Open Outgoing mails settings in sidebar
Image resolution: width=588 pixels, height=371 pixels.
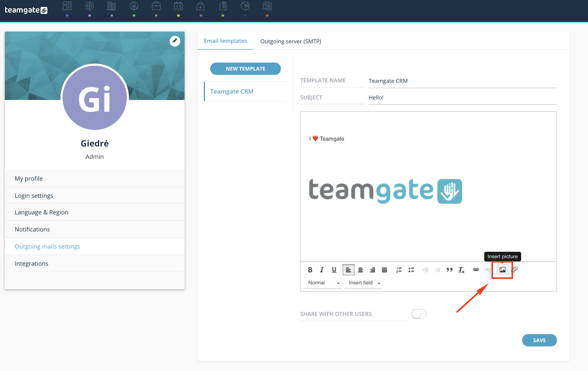[x=95, y=246]
